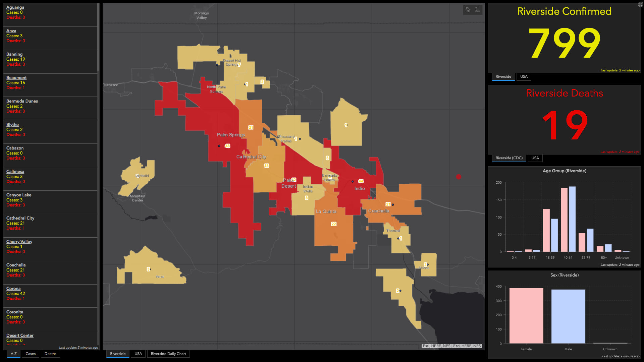Toggle the sidebar list to sort by Deaths
The width and height of the screenshot is (644, 362).
point(50,354)
